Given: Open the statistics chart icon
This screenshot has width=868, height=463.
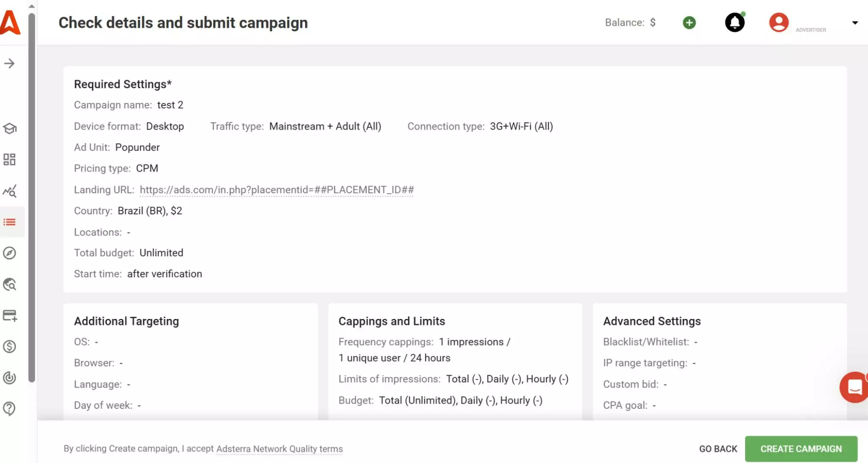Looking at the screenshot, I should tap(10, 191).
